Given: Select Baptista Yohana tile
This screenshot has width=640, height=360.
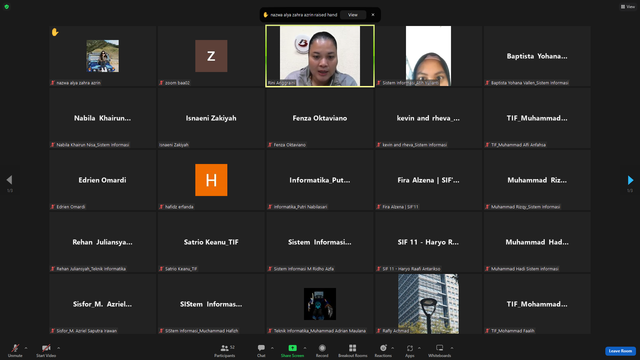Looking at the screenshot, I should [537, 56].
